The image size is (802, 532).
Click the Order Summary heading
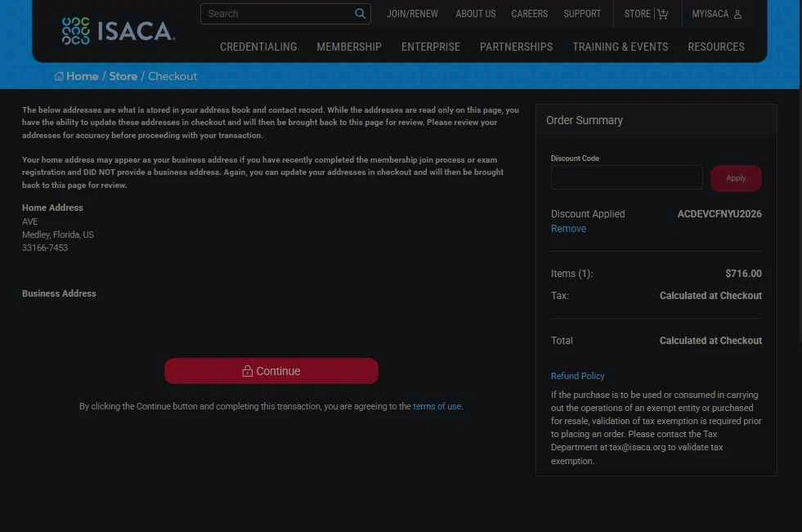coord(584,120)
